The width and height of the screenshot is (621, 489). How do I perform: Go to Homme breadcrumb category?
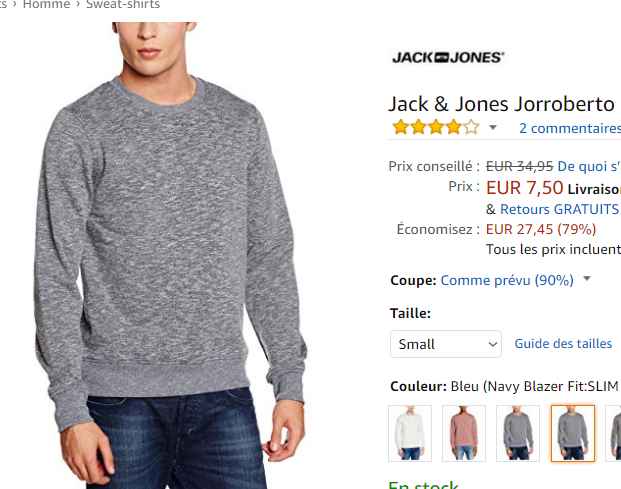coord(46,4)
